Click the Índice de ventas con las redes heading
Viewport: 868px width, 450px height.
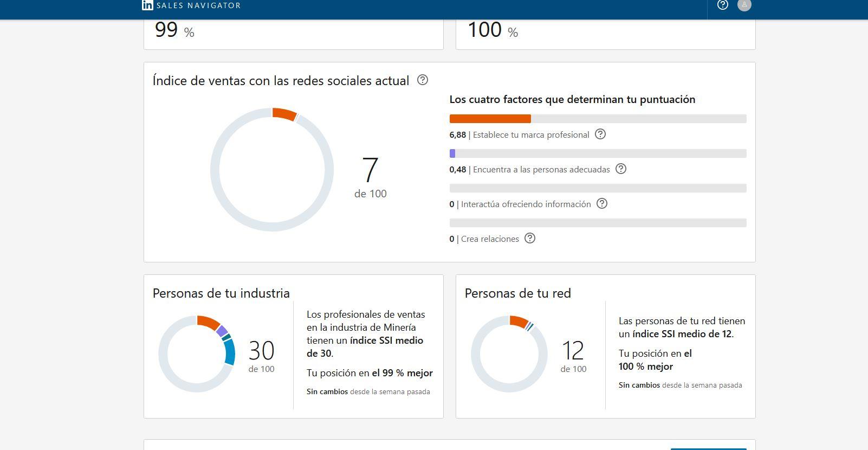coord(281,81)
